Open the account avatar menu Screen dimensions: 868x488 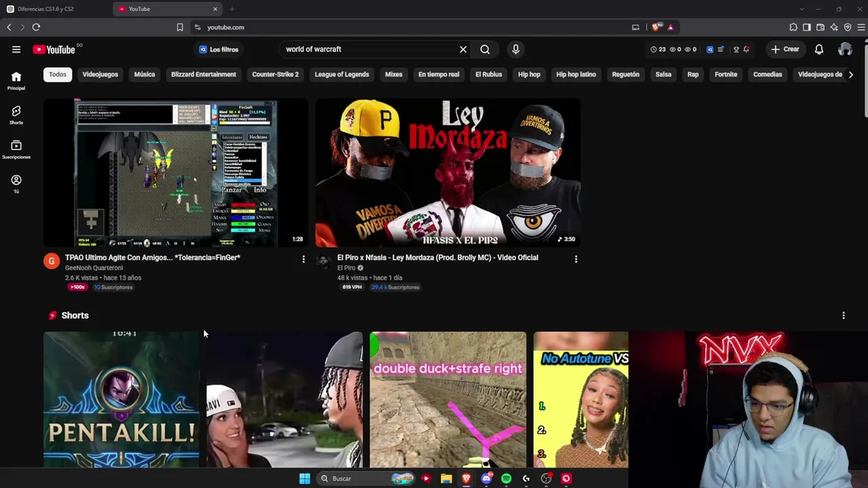pos(845,49)
